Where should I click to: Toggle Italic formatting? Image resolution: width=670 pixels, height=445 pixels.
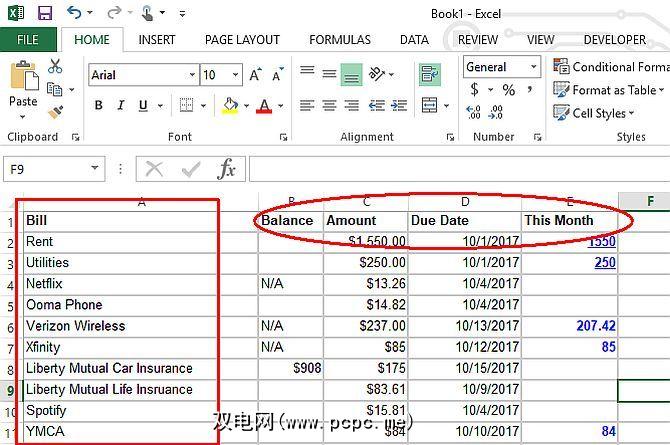pos(121,105)
